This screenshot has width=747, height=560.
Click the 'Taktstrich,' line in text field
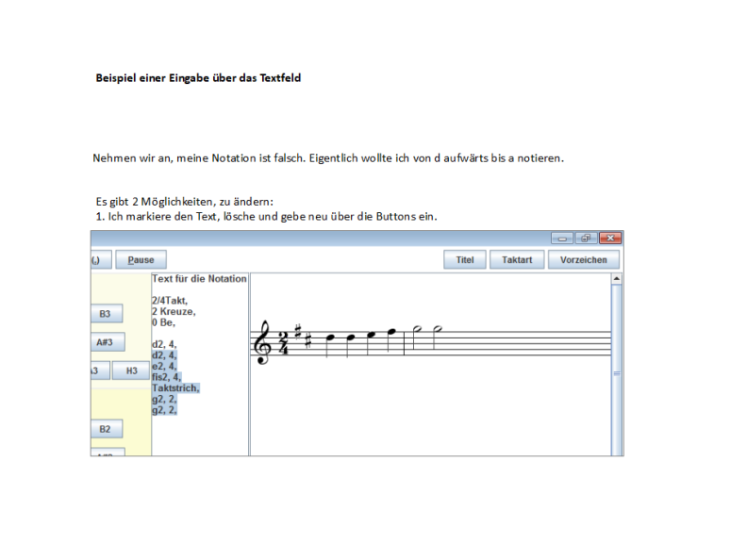tap(175, 387)
